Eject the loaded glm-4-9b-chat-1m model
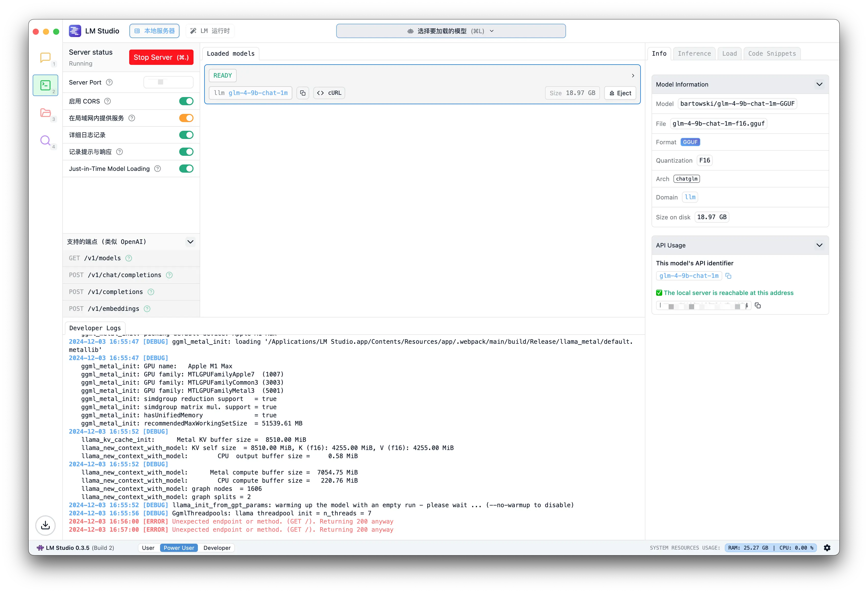 [620, 93]
